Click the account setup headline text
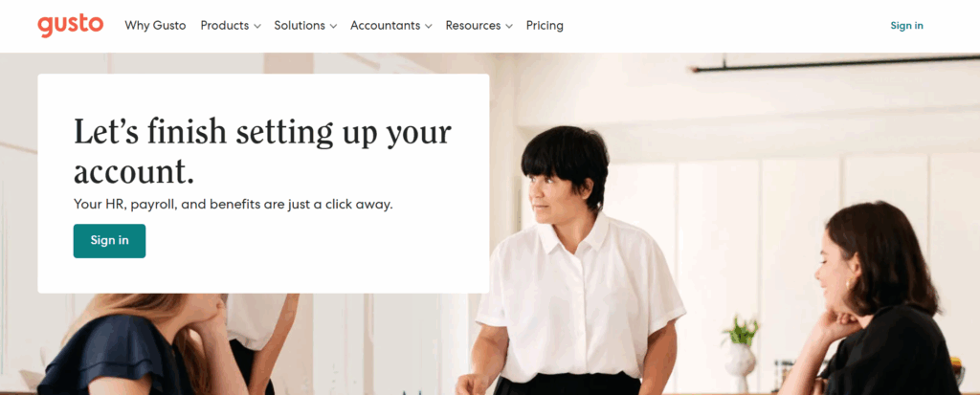980x395 pixels. pos(262,151)
